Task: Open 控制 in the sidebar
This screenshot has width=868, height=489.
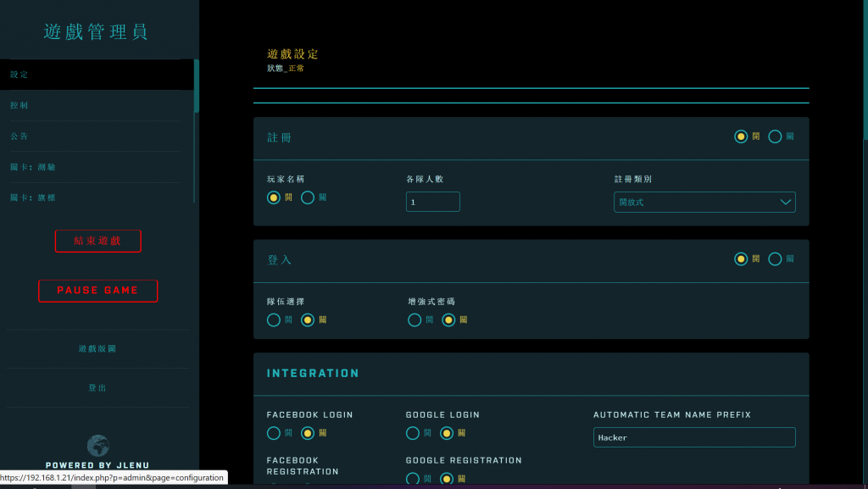Action: point(19,105)
